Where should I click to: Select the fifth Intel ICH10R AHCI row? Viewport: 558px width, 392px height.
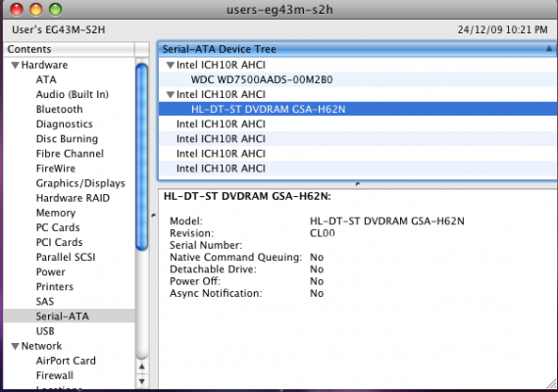[357, 154]
